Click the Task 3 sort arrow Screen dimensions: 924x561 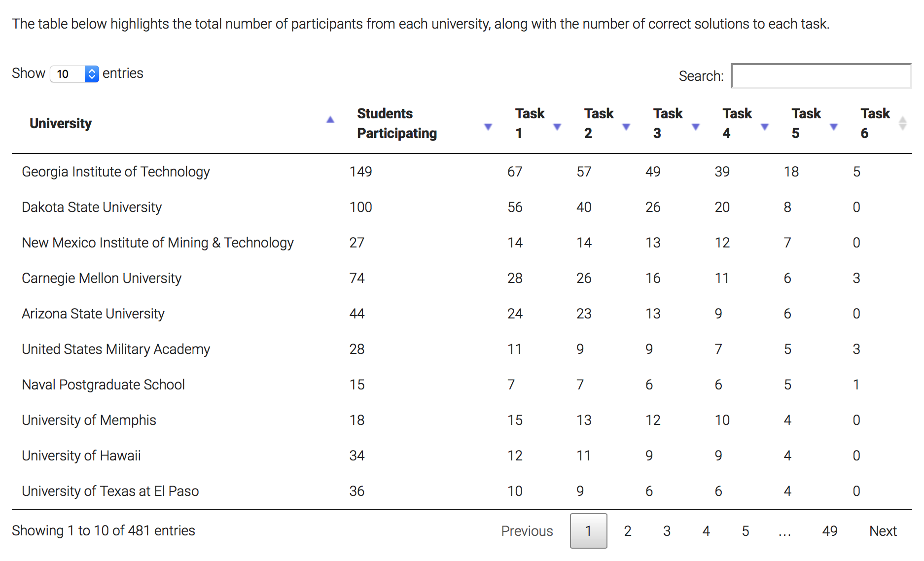(x=696, y=127)
